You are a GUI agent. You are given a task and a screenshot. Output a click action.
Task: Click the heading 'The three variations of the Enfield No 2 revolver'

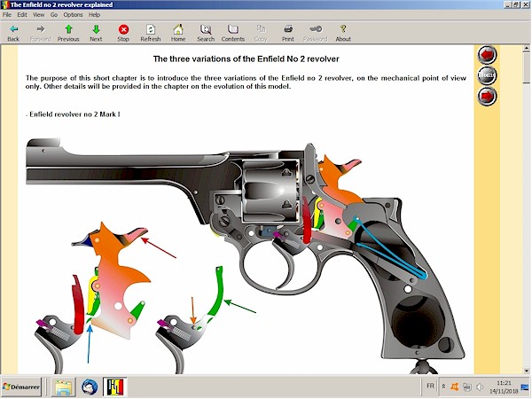tap(246, 59)
